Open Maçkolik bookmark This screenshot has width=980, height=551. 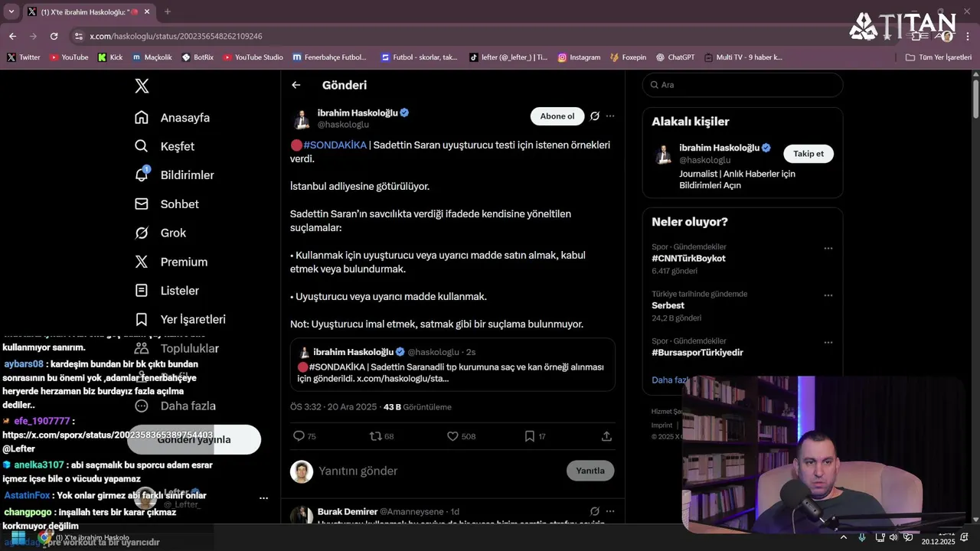pyautogui.click(x=152, y=57)
